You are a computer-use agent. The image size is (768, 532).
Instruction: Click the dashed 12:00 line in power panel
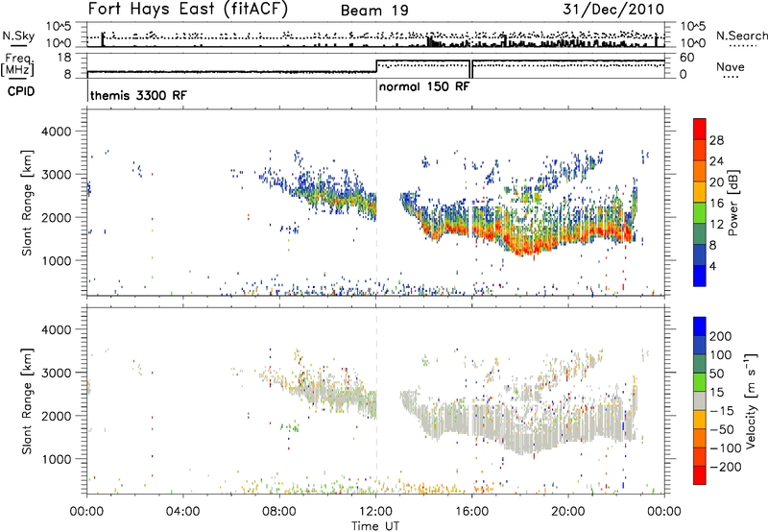point(376,203)
